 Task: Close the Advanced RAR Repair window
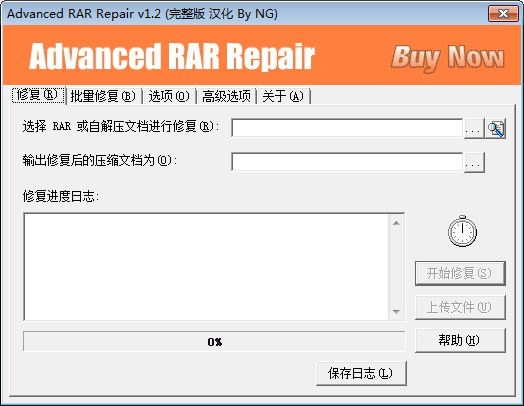click(x=503, y=14)
